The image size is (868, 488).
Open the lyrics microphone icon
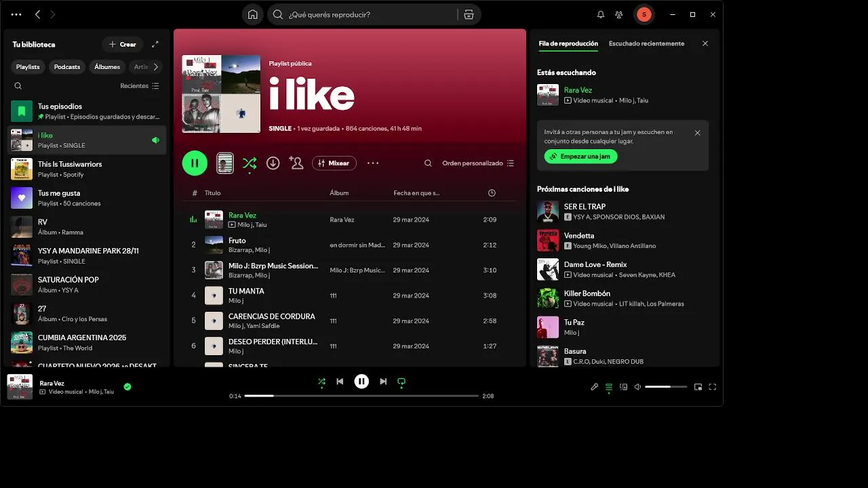(x=595, y=387)
